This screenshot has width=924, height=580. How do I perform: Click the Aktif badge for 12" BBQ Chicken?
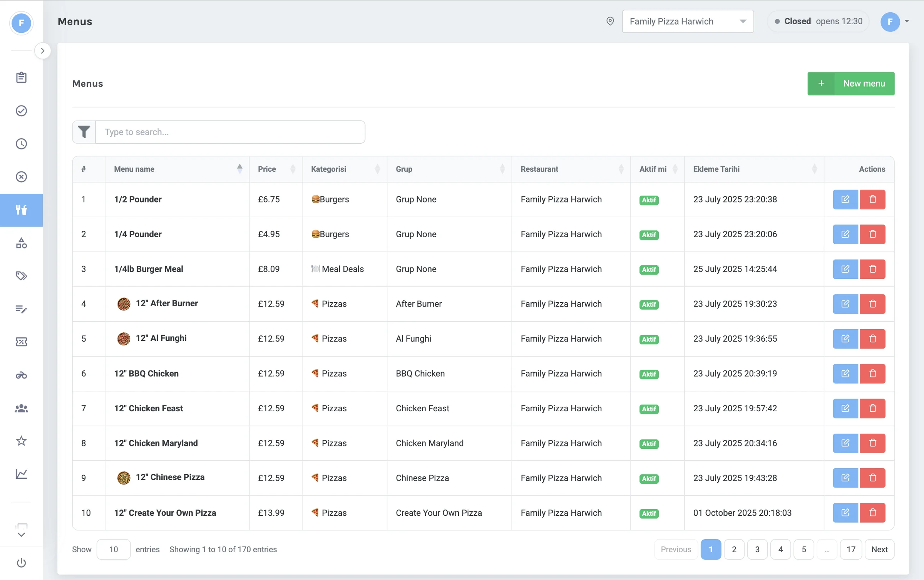point(649,374)
